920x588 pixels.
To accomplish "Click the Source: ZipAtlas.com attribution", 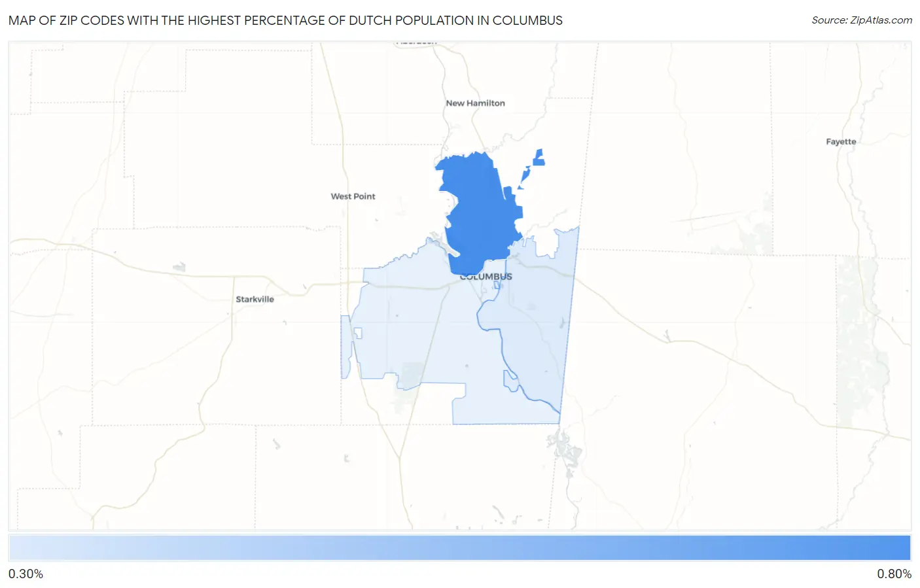I will 862,20.
